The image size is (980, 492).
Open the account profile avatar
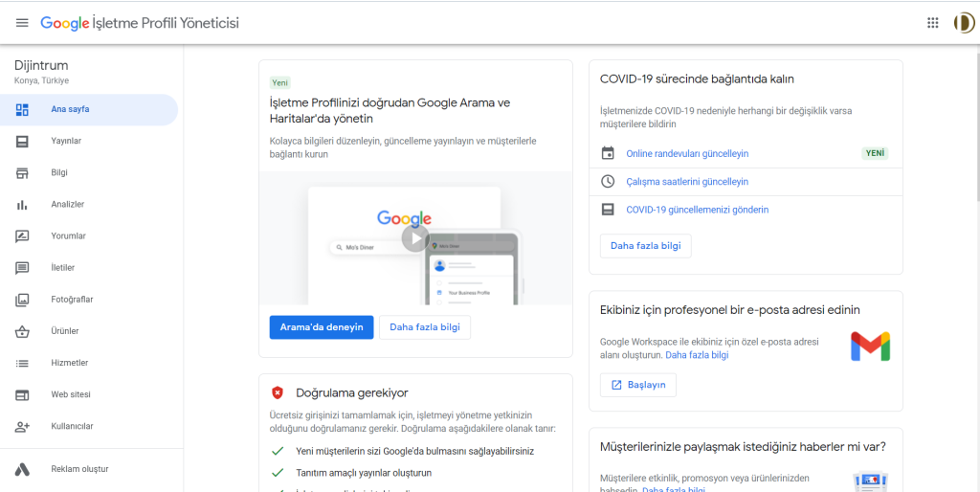(964, 23)
